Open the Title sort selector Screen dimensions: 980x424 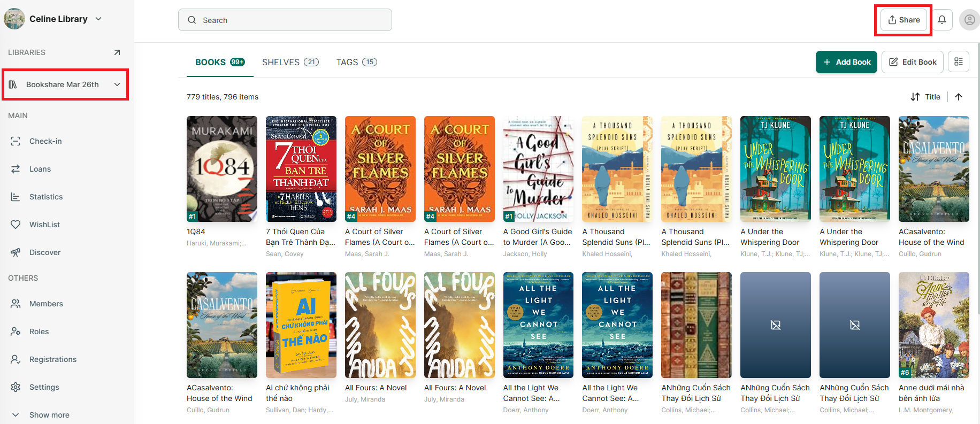(925, 97)
